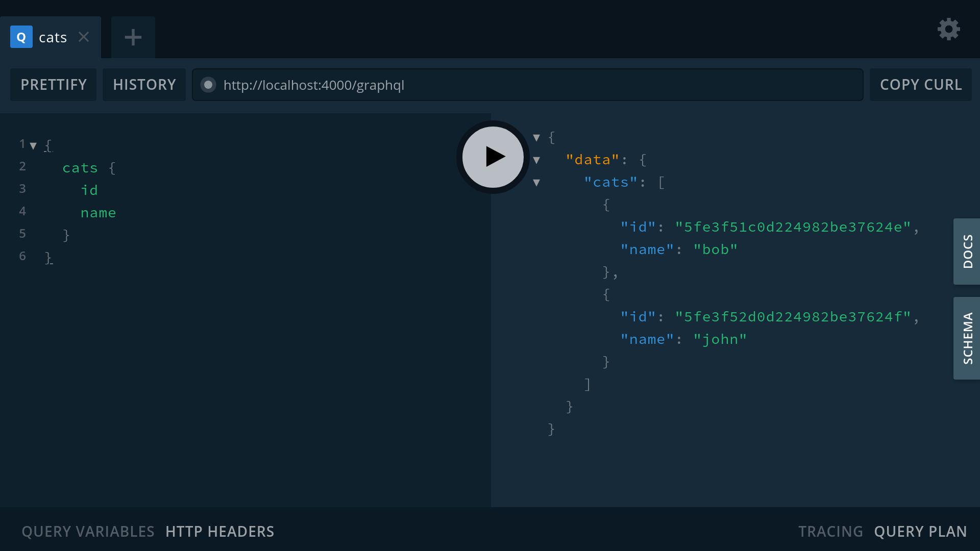Collapse the root response object
The image size is (980, 551).
pos(537,137)
